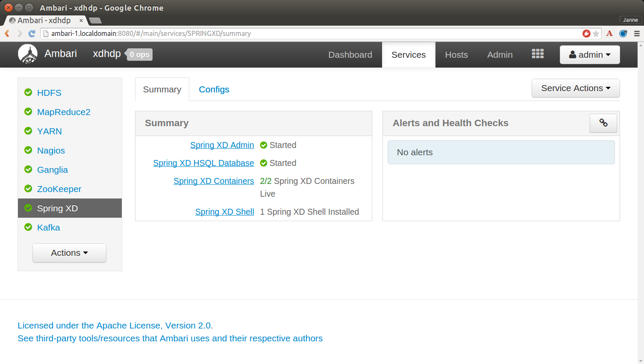Open a new browser tab
The width and height of the screenshot is (644, 364).
pos(95,21)
